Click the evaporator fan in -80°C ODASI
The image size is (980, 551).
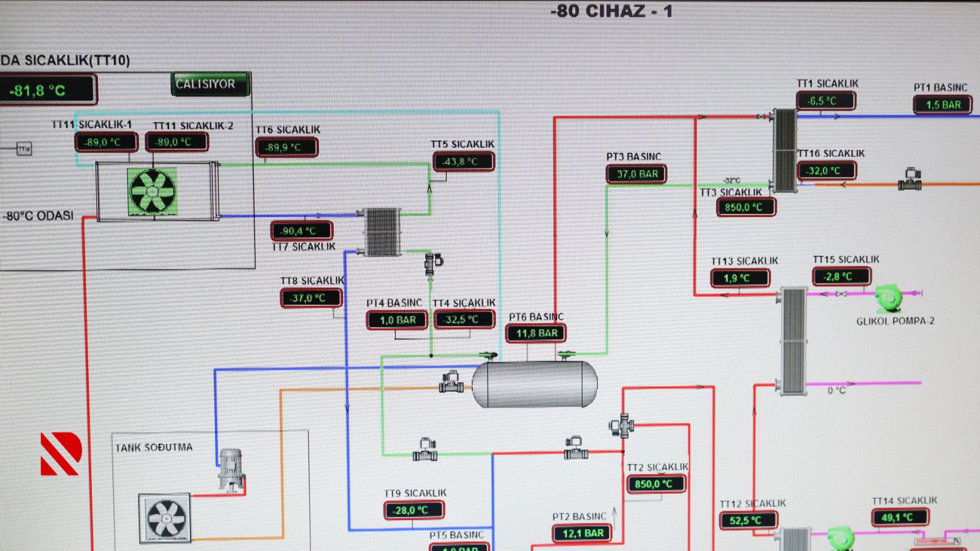click(x=153, y=192)
